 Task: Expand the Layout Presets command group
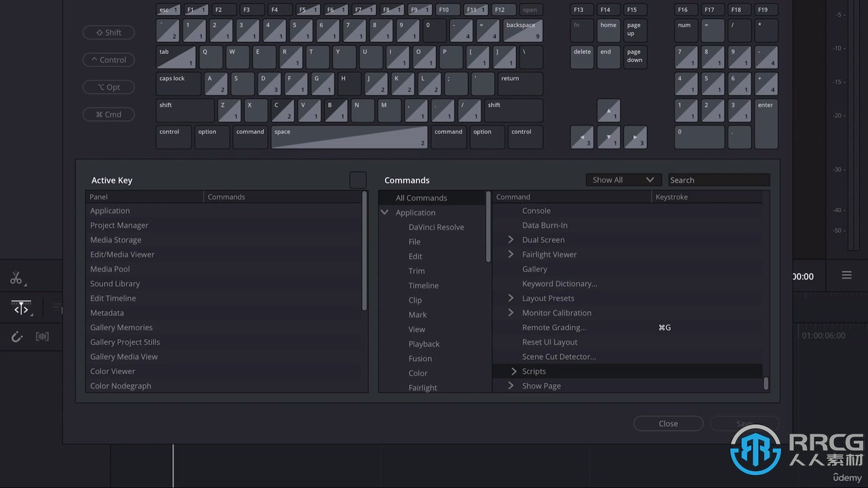511,298
